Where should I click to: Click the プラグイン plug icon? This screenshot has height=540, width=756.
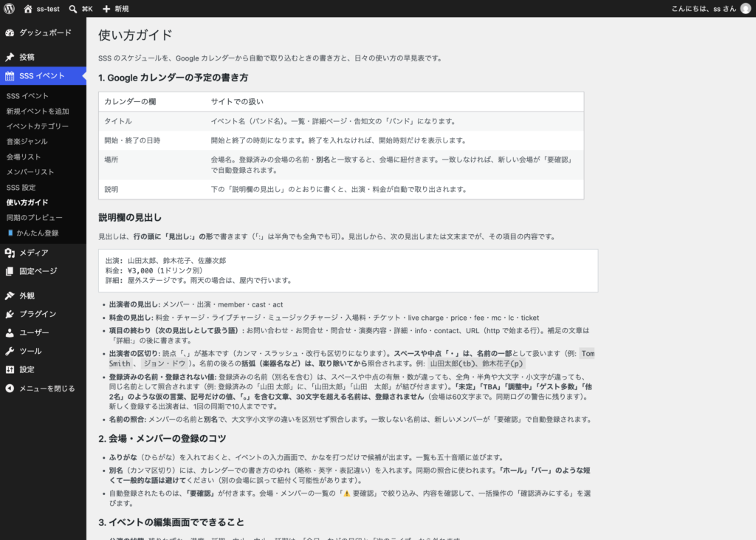click(10, 314)
